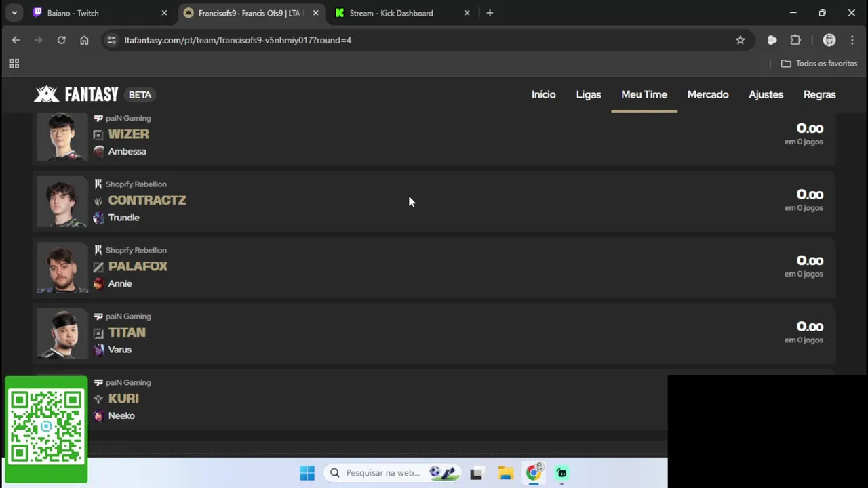Open the apps grid in bookmarks bar
This screenshot has width=868, height=488.
point(14,64)
